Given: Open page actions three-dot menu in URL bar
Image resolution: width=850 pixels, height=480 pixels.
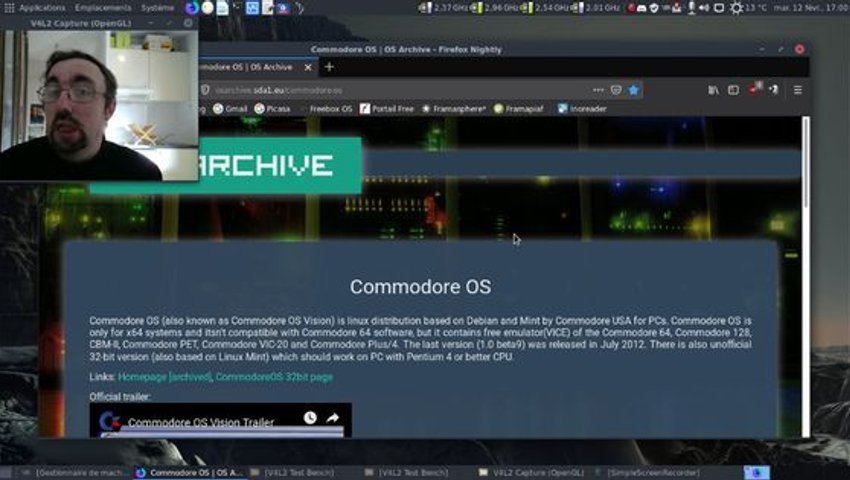Looking at the screenshot, I should (598, 91).
